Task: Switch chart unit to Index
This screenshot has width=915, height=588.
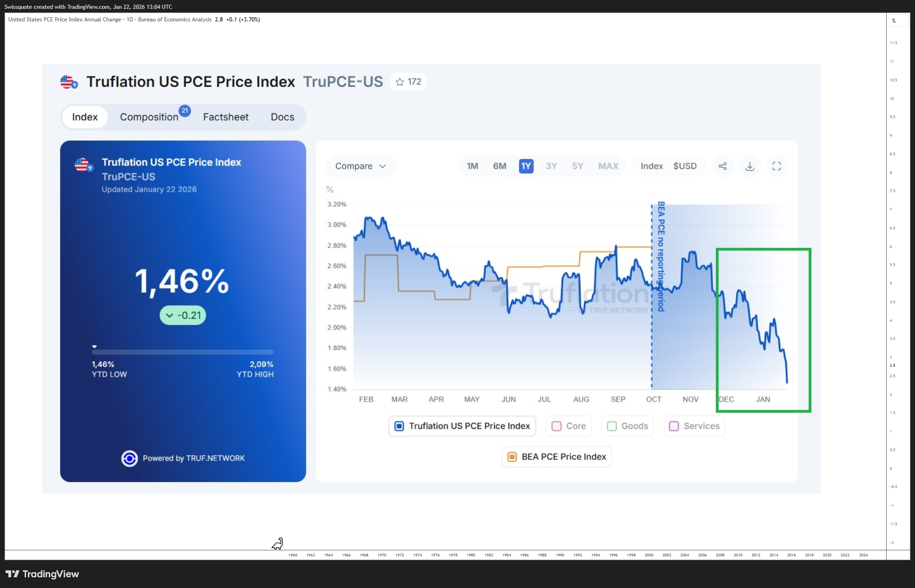Action: click(x=652, y=166)
